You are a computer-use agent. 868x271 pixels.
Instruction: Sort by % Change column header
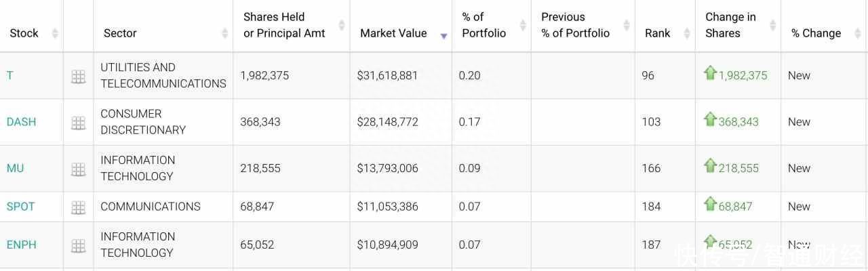[816, 33]
